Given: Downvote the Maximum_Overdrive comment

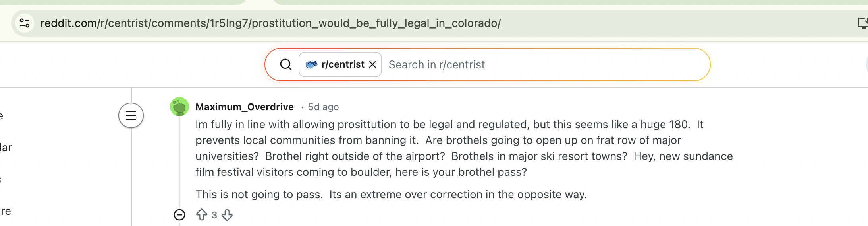Looking at the screenshot, I should tap(227, 215).
